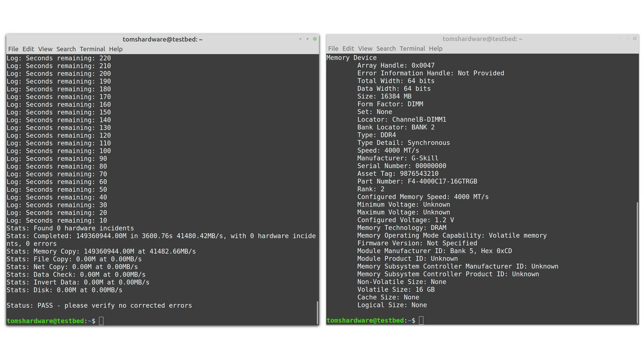Open Terminal menu in right terminal window
The width and height of the screenshot is (644, 362).
412,48
